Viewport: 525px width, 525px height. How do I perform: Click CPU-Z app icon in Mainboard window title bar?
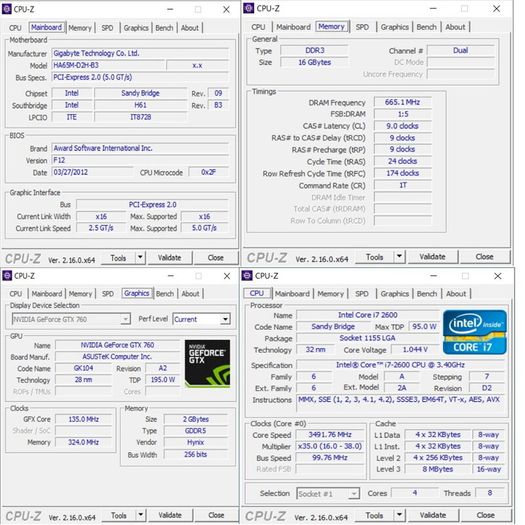[7, 9]
